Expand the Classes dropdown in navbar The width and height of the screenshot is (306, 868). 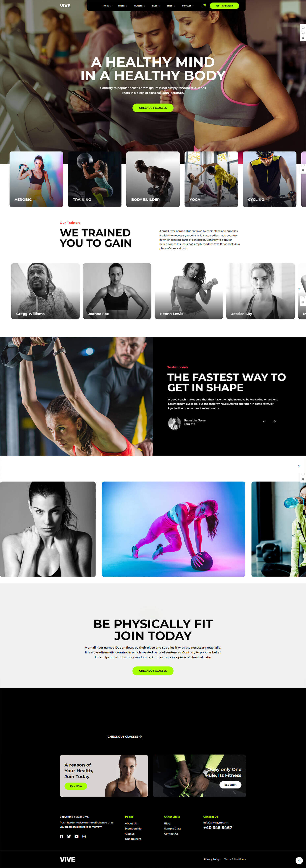tap(140, 6)
